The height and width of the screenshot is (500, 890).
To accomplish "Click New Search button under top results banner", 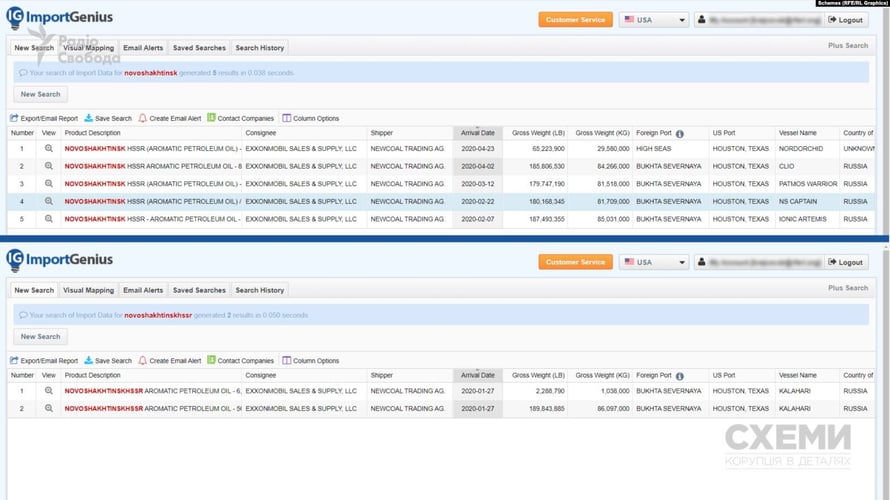I will tap(41, 94).
